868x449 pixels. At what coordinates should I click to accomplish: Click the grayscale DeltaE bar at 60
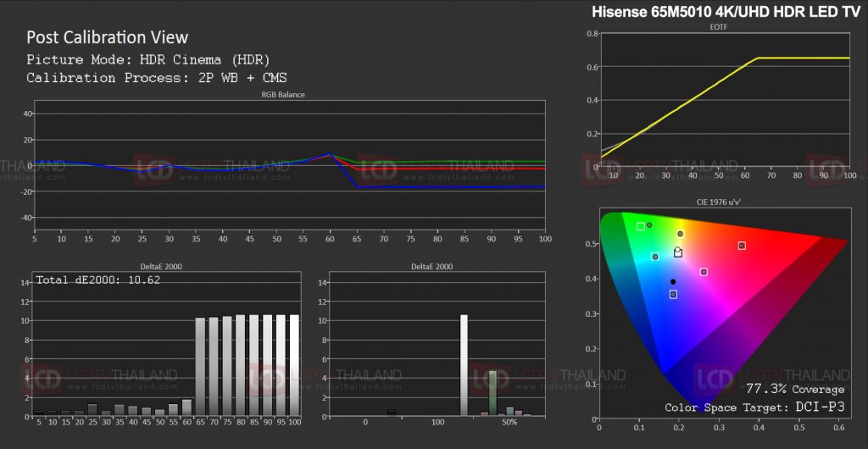[186, 407]
